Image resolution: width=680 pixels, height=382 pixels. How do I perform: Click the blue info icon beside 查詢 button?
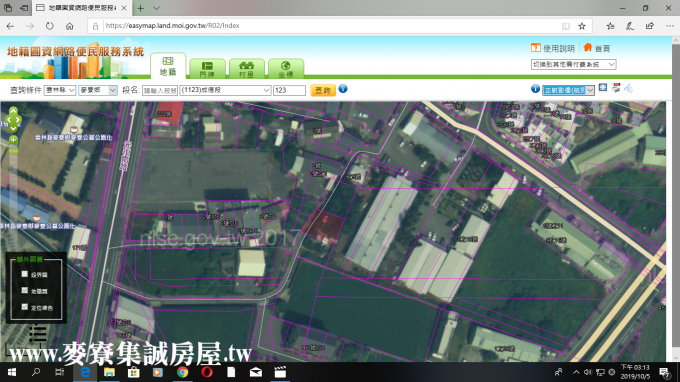[343, 89]
